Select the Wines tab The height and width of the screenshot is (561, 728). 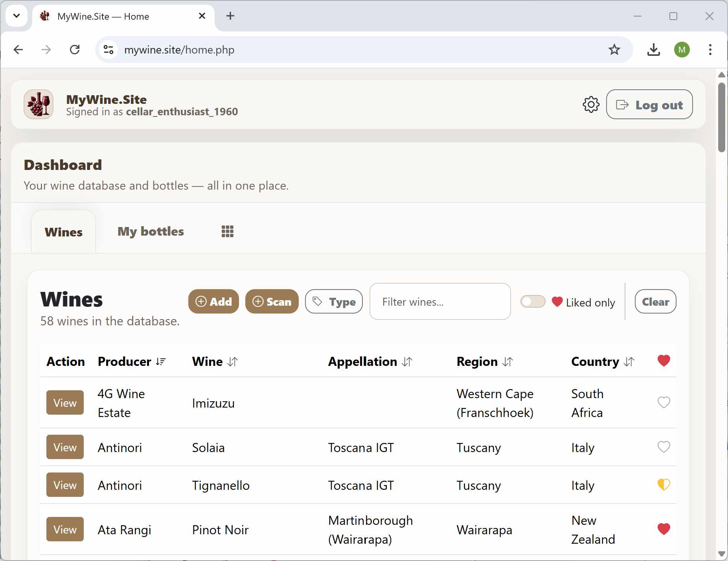pyautogui.click(x=63, y=232)
